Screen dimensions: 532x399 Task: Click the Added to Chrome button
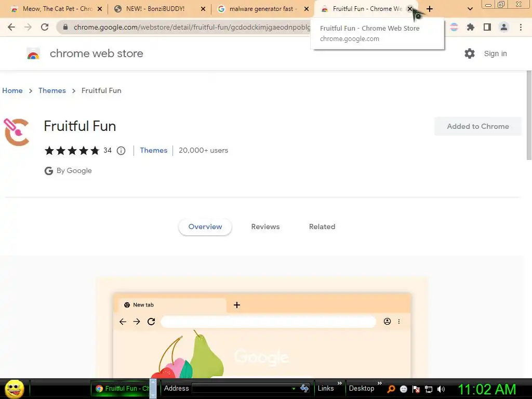click(478, 126)
